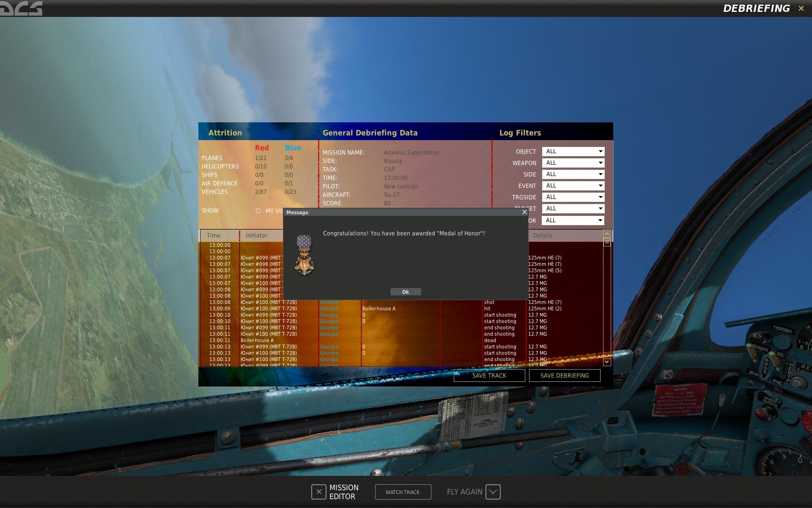
Task: Expand the WEAPON filter dropdown
Action: 573,163
